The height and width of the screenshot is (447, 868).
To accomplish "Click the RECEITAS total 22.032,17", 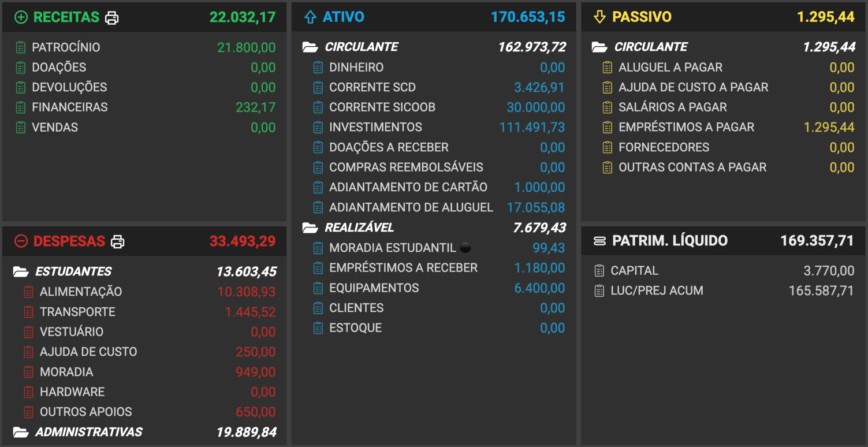I will click(x=243, y=17).
